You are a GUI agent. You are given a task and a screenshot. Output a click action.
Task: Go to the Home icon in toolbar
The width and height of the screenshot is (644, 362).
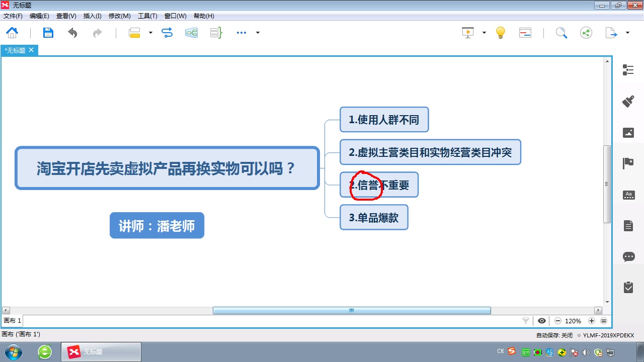point(12,33)
